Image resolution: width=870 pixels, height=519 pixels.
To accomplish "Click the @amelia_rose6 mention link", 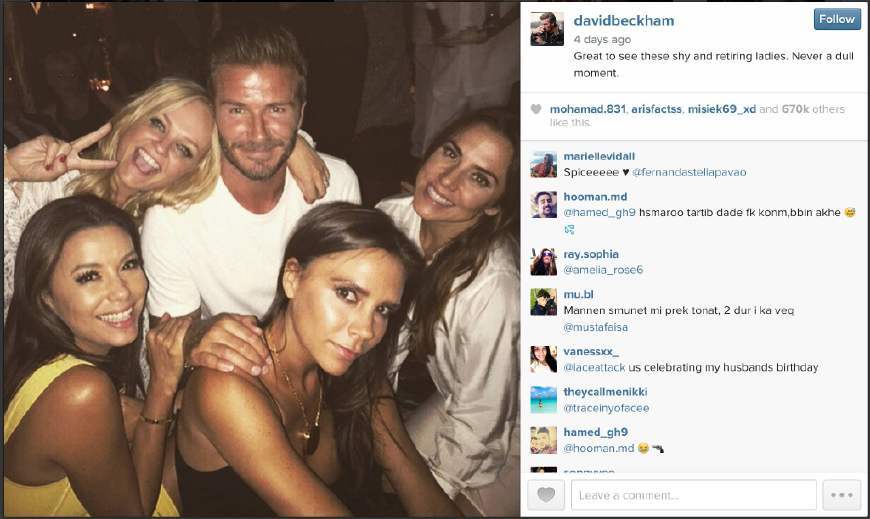I will click(603, 270).
